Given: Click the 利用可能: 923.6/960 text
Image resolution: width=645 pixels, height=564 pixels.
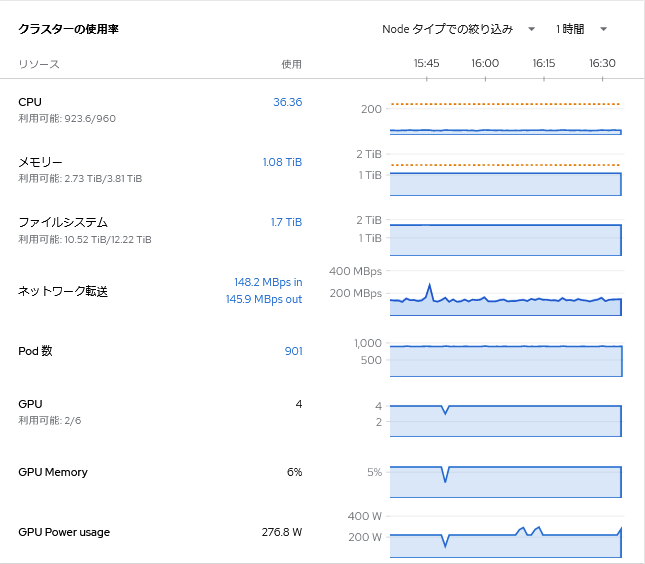Looking at the screenshot, I should click(x=67, y=118).
